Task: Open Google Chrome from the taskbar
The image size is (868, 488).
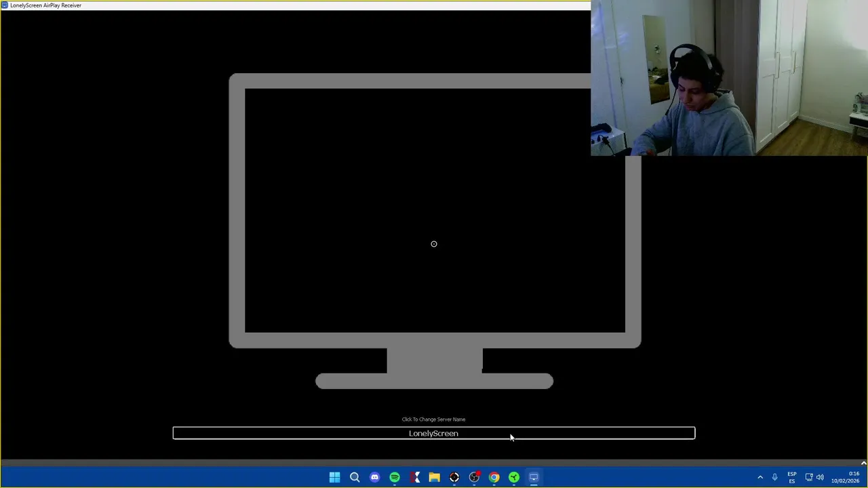Action: [x=494, y=477]
